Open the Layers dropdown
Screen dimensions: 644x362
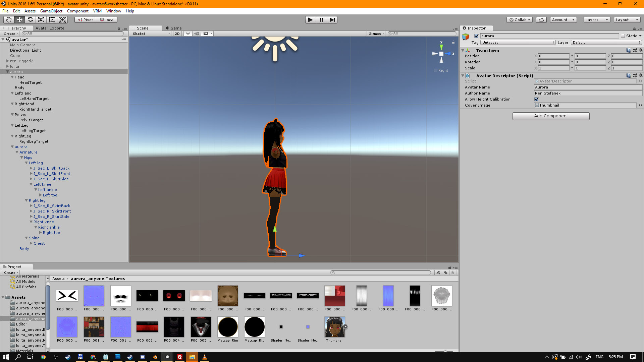tap(596, 20)
